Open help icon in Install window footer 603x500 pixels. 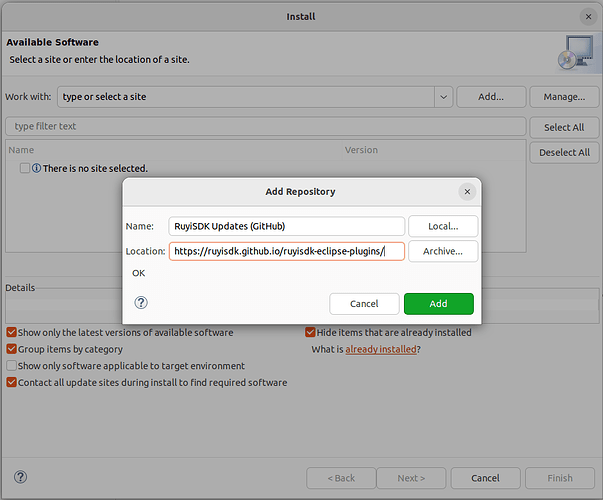pos(20,477)
